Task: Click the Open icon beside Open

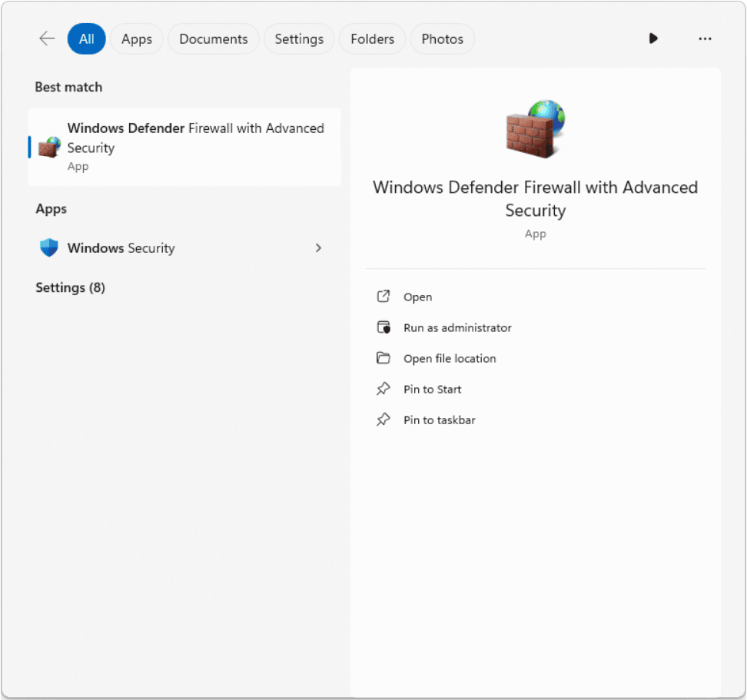Action: pyautogui.click(x=384, y=297)
